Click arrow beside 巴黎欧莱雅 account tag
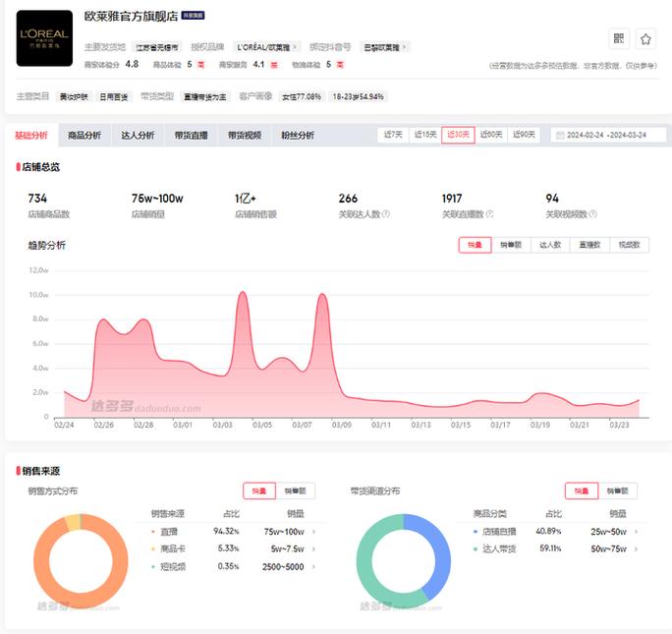 (x=404, y=46)
